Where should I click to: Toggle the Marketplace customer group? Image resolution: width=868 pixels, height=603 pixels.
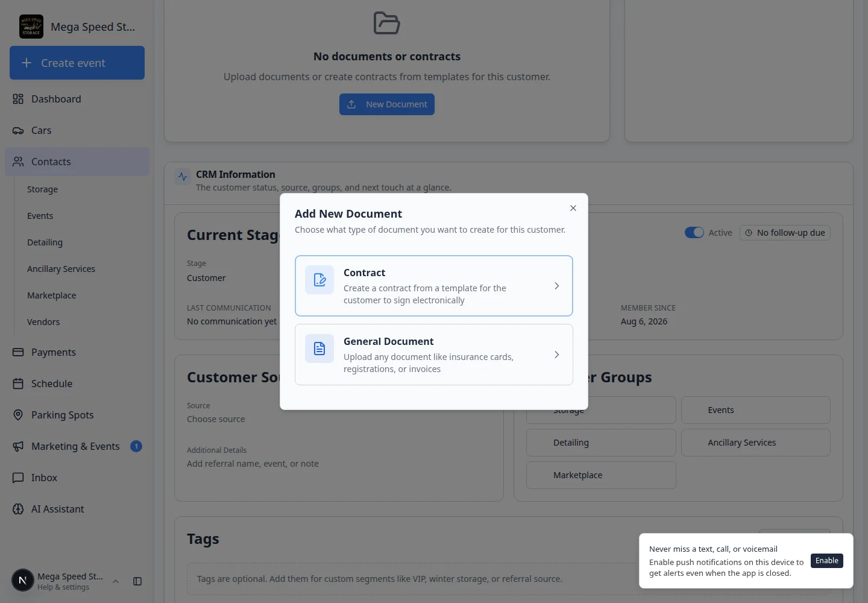tap(601, 475)
